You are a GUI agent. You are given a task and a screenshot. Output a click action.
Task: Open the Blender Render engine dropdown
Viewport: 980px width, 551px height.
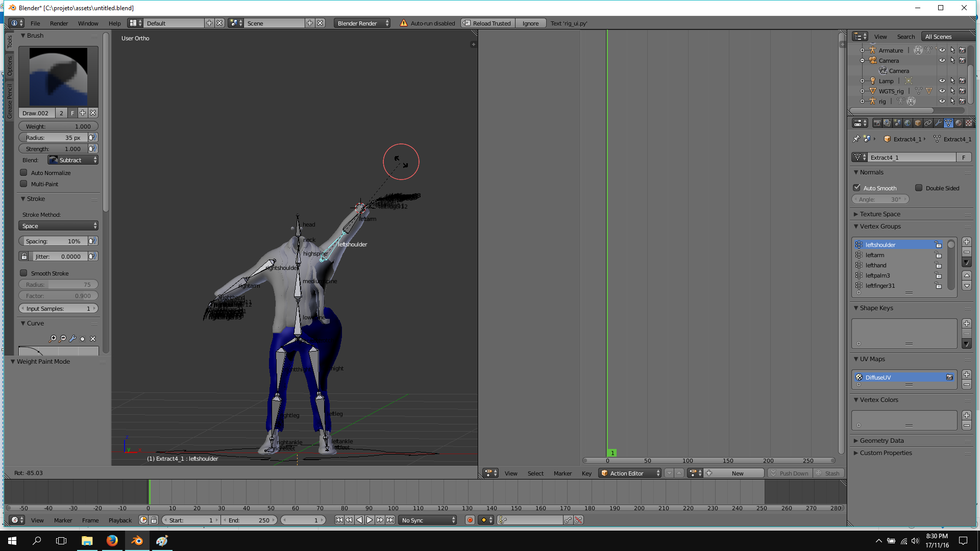[x=362, y=23]
